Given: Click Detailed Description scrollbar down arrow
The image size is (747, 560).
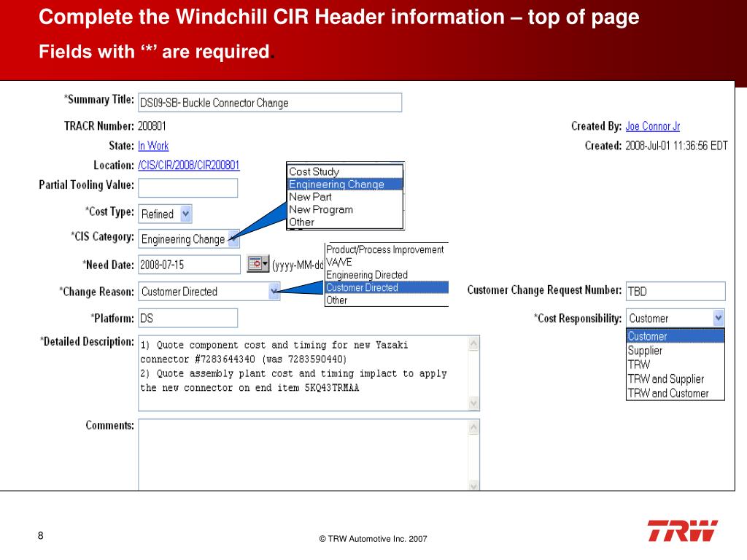Looking at the screenshot, I should point(473,403).
